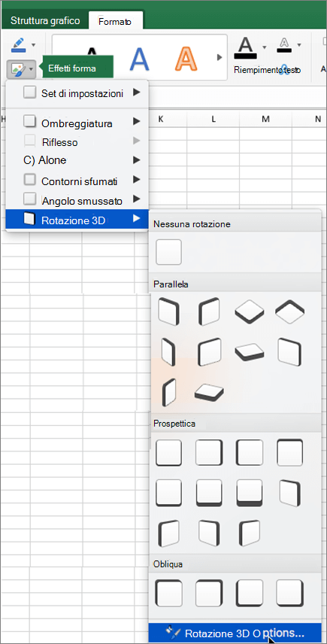The height and width of the screenshot is (644, 327).
Task: Switch to the Struttura grafico tab
Action: (x=44, y=21)
